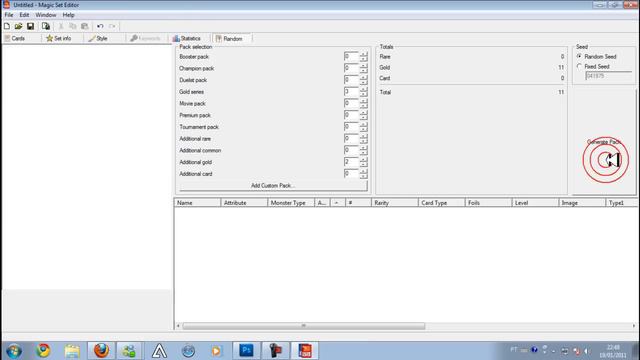Click the Open set folder icon
The width and height of the screenshot is (640, 360).
coord(18,26)
